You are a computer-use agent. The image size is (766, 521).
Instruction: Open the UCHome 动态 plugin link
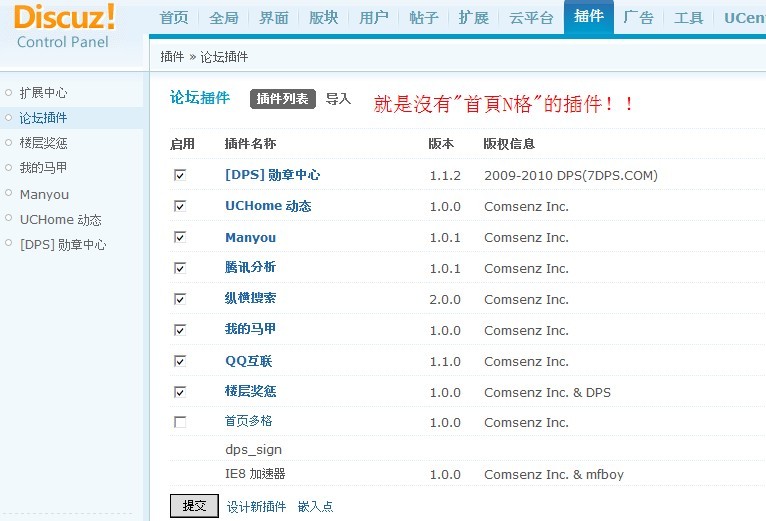tap(268, 206)
